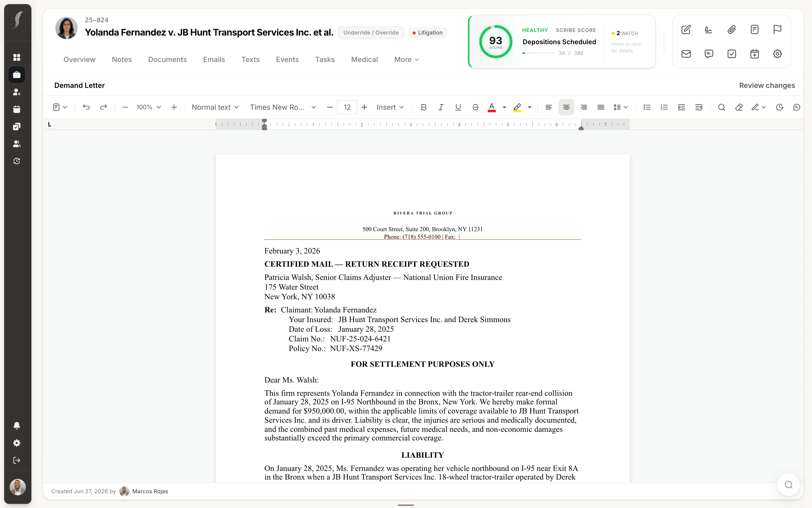Open the people group icon in sidebar
812x508 pixels.
coord(17,144)
